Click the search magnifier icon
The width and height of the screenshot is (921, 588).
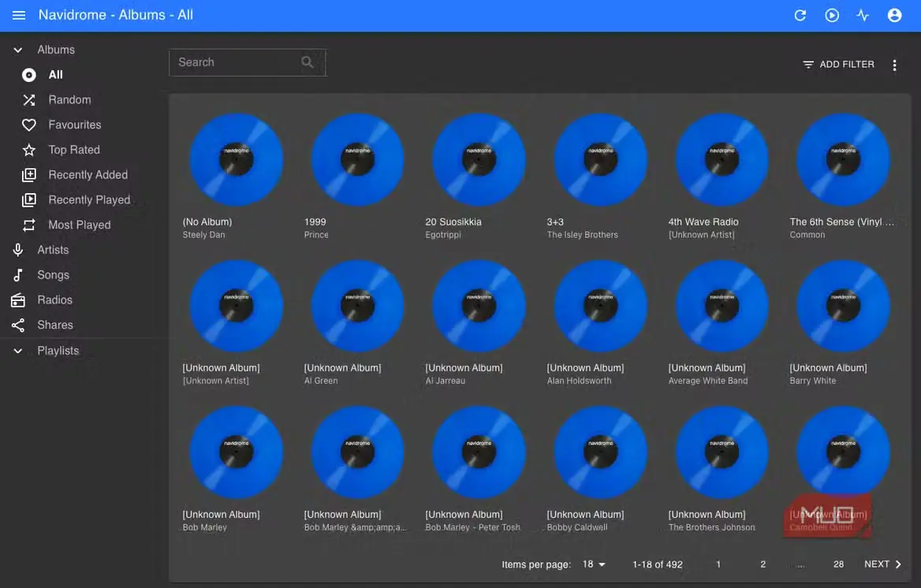click(x=307, y=62)
